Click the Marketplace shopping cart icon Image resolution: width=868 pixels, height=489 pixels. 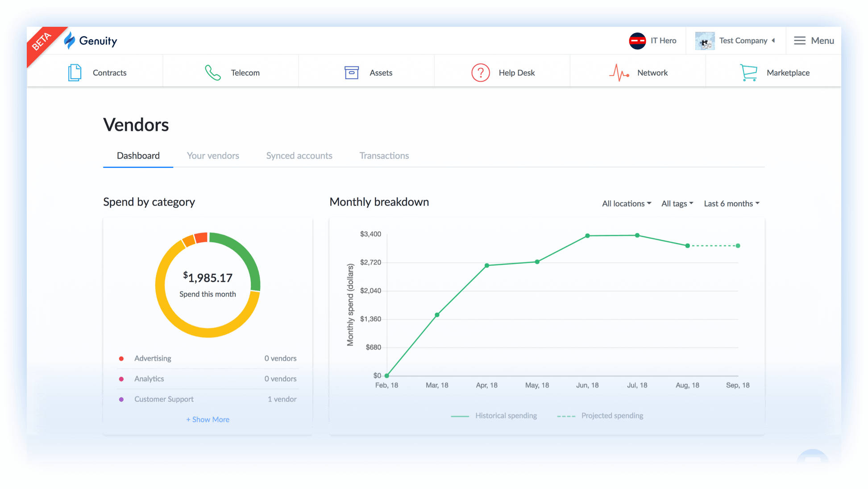point(748,72)
